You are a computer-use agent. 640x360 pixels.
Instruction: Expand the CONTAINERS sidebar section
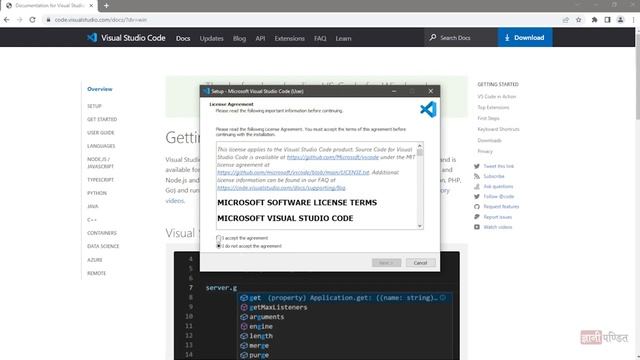coord(102,233)
